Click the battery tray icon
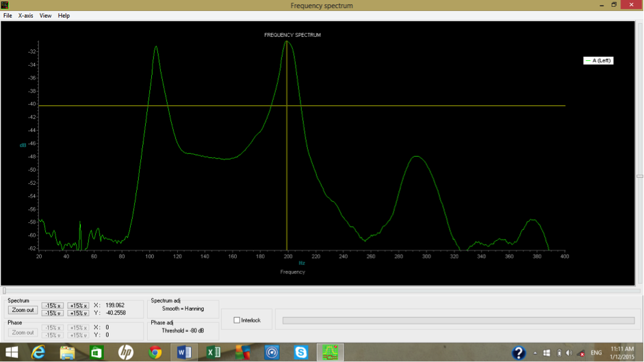Image resolution: width=644 pixels, height=362 pixels. click(x=559, y=353)
